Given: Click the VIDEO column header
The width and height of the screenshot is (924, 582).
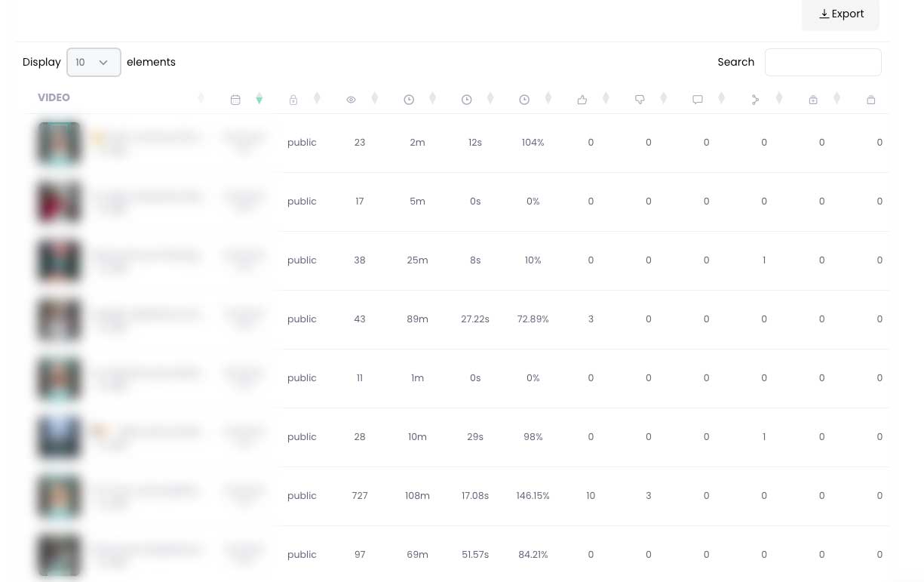Looking at the screenshot, I should point(54,97).
